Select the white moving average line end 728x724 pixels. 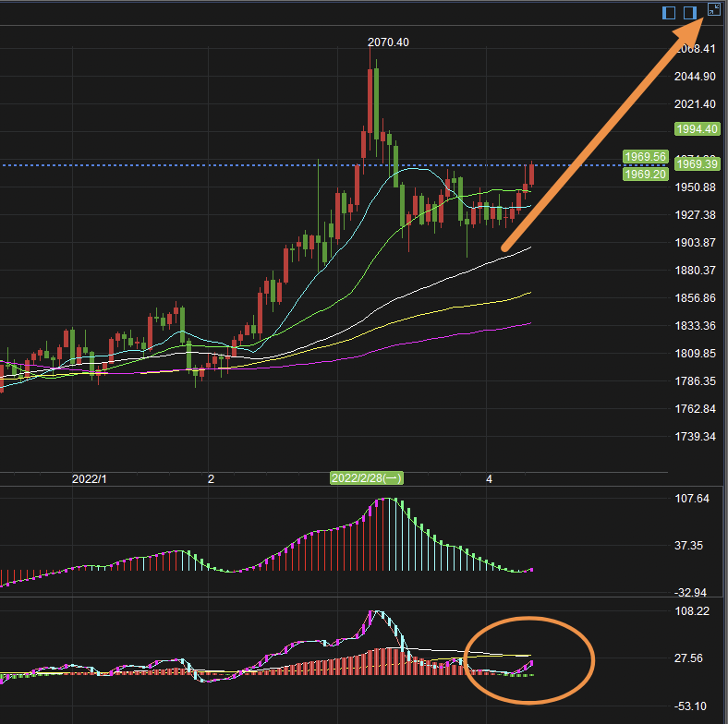(x=529, y=248)
